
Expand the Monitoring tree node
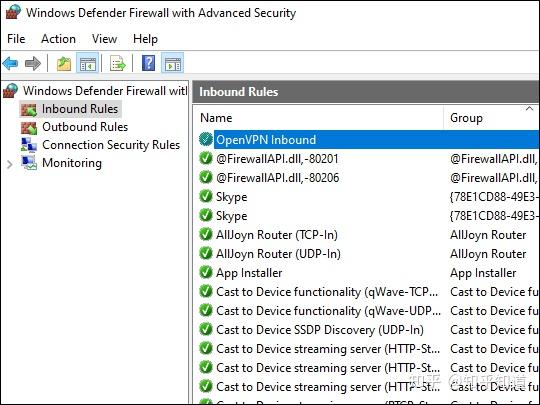(x=10, y=165)
